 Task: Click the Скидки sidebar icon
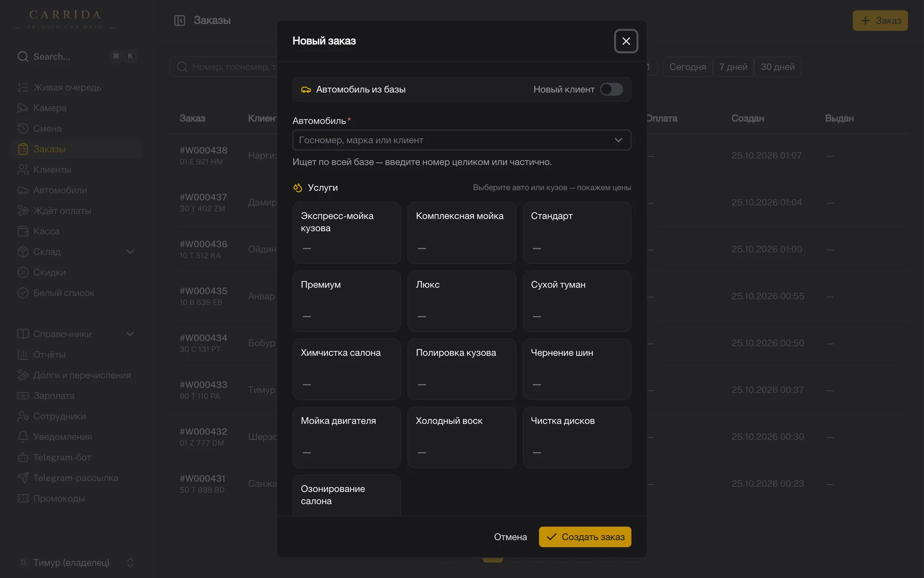(23, 272)
